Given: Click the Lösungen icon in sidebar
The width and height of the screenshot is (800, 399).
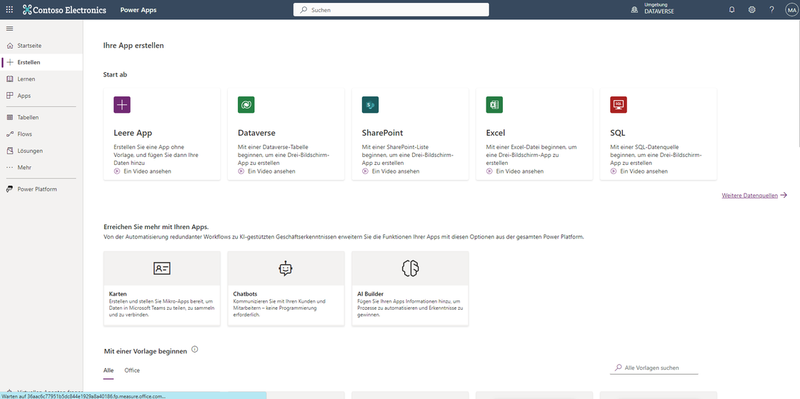Looking at the screenshot, I should [x=10, y=151].
